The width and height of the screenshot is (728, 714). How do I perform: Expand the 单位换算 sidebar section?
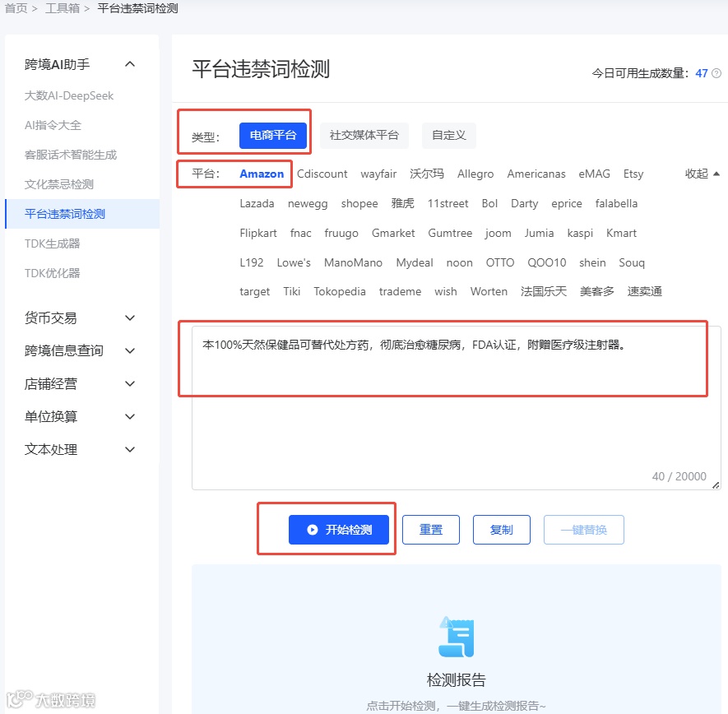pos(130,417)
